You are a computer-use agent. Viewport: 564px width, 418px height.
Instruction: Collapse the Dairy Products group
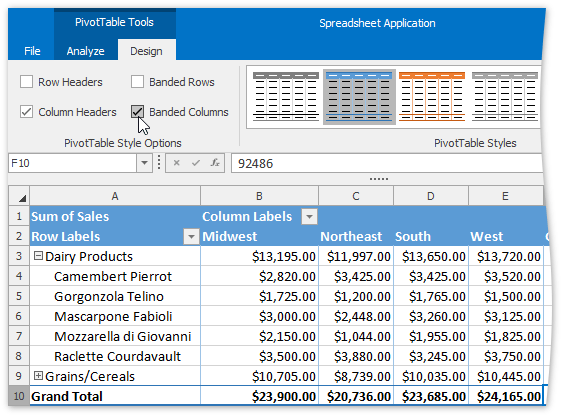[x=38, y=256]
